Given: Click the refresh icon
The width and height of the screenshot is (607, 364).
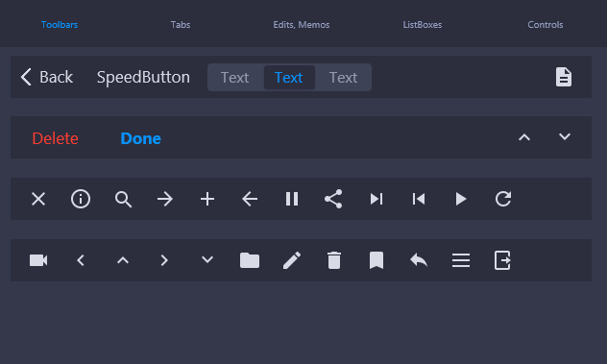Looking at the screenshot, I should point(503,199).
